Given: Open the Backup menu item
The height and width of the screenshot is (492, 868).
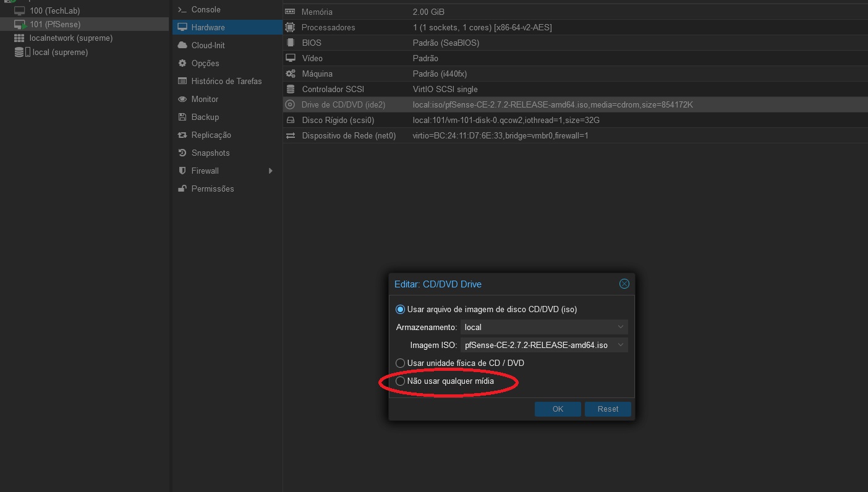Looking at the screenshot, I should pos(227,117).
